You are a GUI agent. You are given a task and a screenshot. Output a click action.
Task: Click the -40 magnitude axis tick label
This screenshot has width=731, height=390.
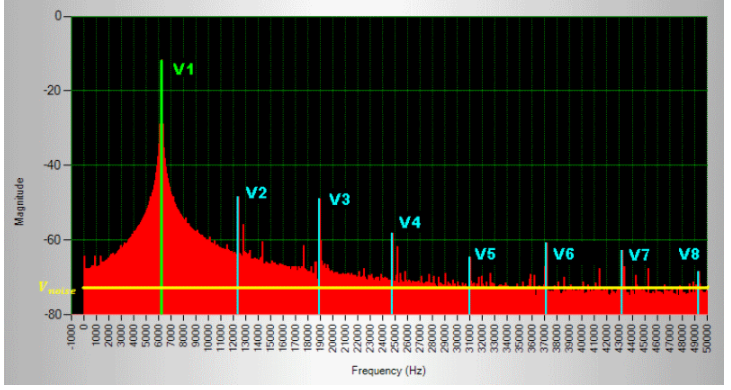click(x=52, y=165)
